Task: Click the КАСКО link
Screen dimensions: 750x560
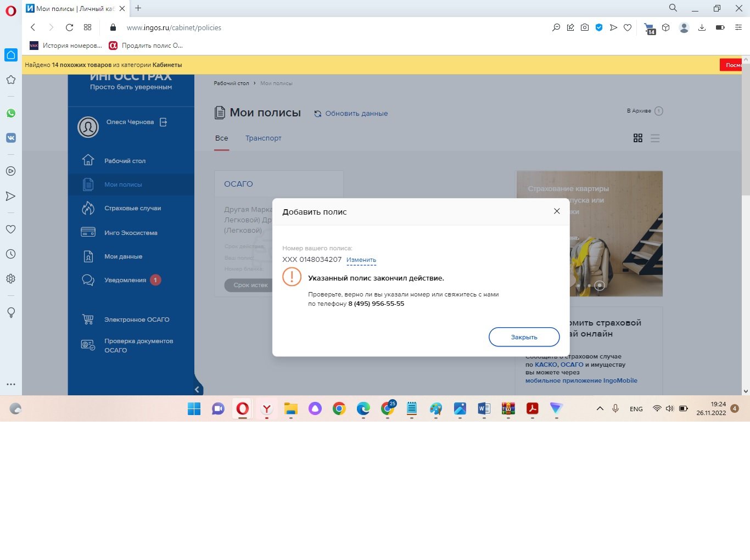Action: (x=546, y=365)
